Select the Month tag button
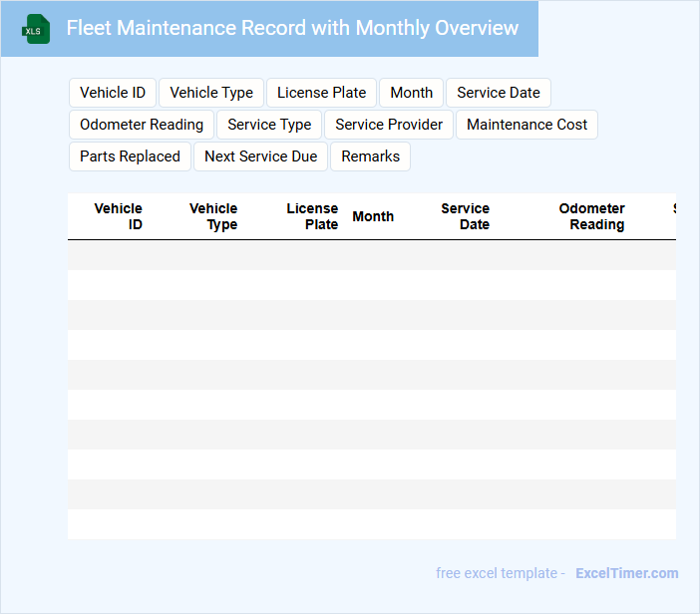 click(411, 93)
